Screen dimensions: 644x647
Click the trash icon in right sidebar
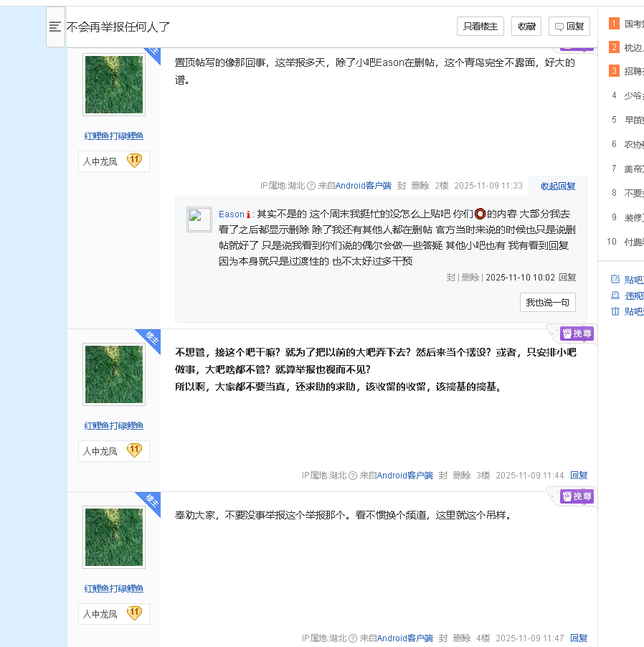615,311
